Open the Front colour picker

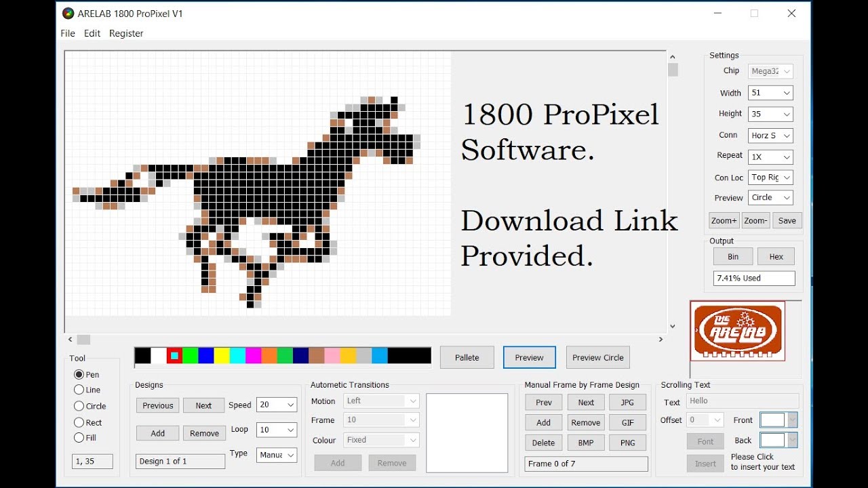click(x=778, y=420)
